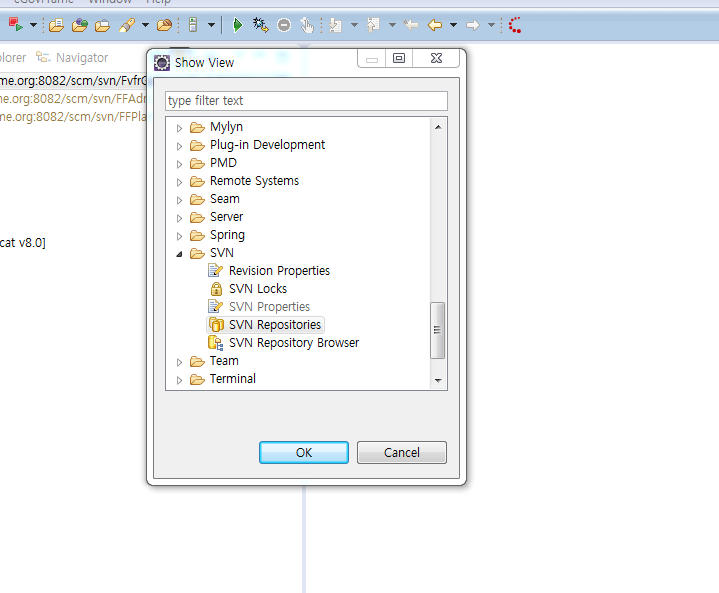This screenshot has height=593, width=719.
Task: Open the Previous Annotation dropdown arrow
Action: pos(393,25)
